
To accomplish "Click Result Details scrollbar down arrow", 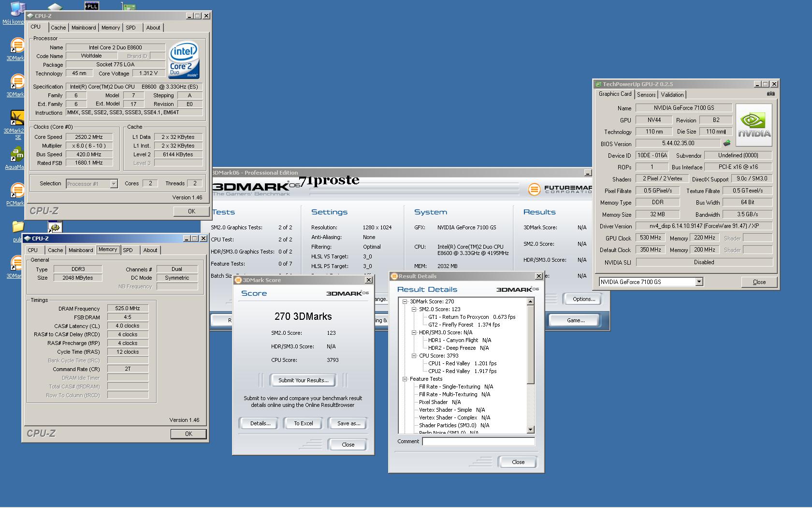I will tap(530, 430).
